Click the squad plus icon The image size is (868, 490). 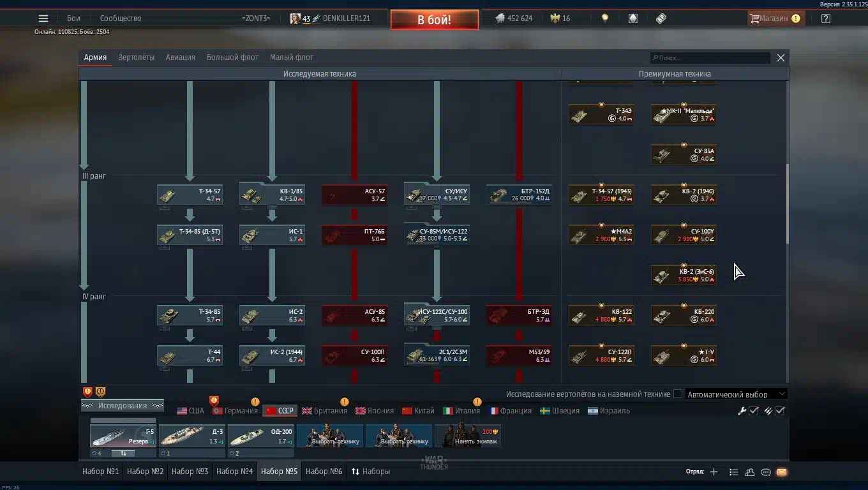coord(714,472)
